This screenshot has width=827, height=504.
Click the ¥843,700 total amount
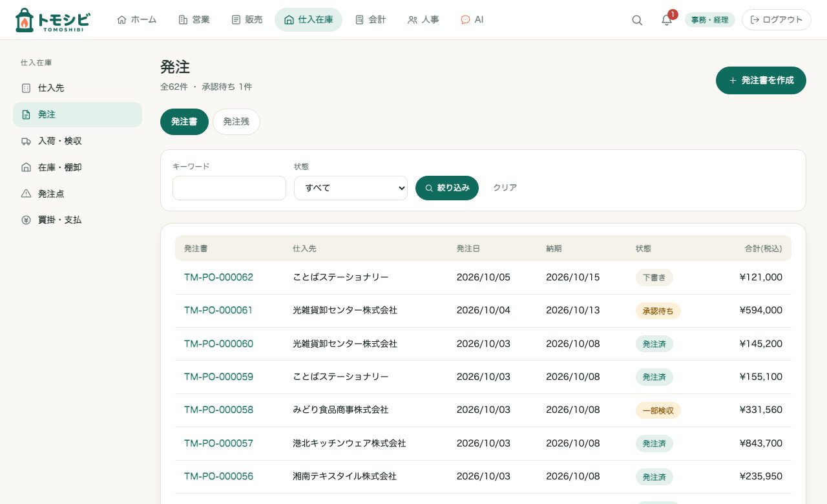(x=761, y=443)
